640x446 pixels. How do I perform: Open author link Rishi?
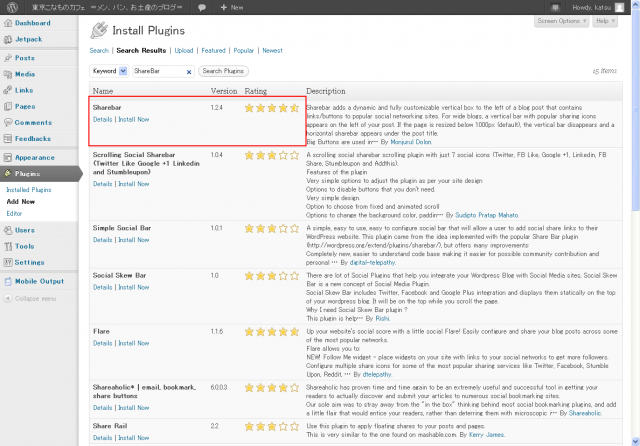(x=382, y=318)
